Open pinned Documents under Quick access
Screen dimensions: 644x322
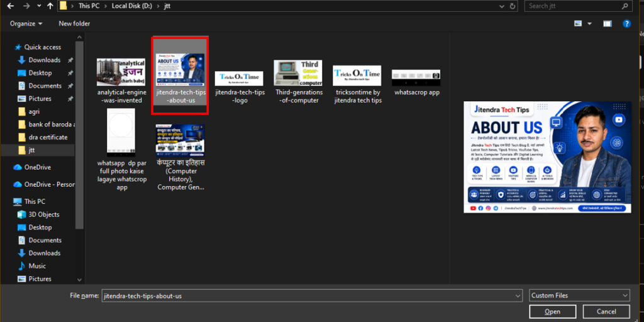[x=45, y=86]
